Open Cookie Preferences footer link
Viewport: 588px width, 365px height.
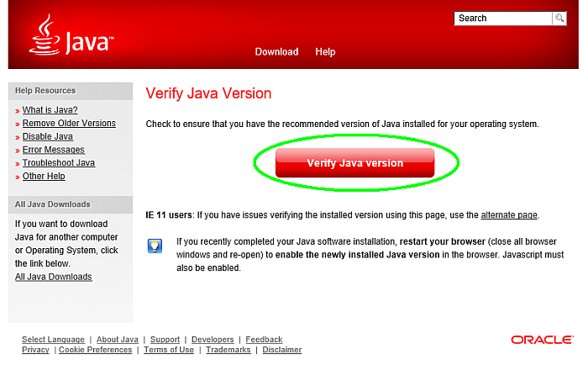pos(95,350)
